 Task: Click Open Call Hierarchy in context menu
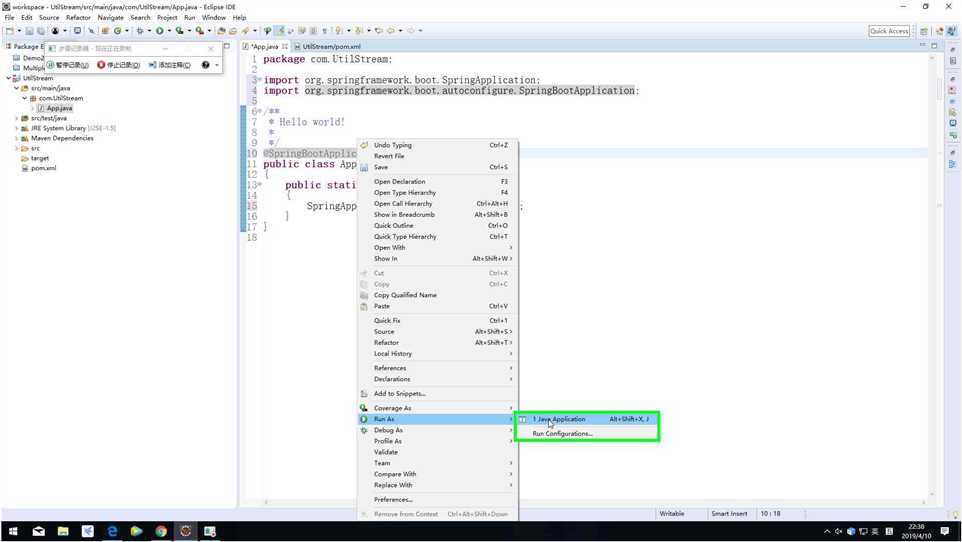coord(436,204)
